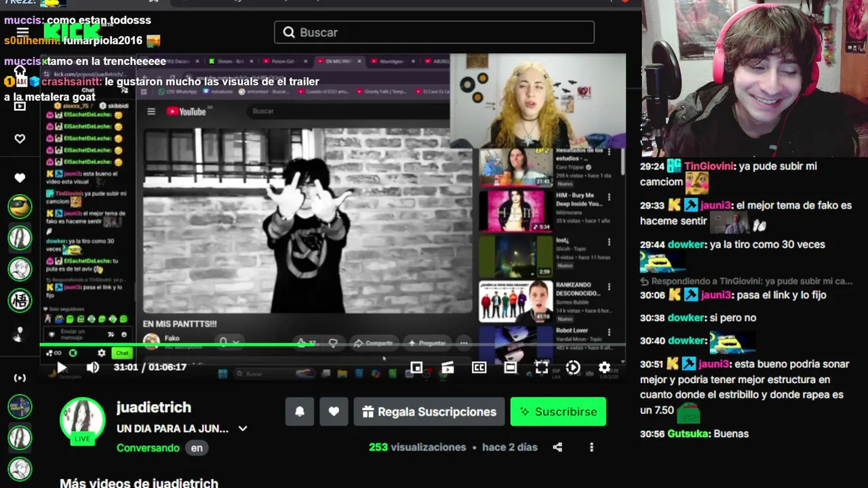Viewport: 868px width, 488px height.
Task: Click chat message 'pasa el link y lo fijo'
Action: 781,295
